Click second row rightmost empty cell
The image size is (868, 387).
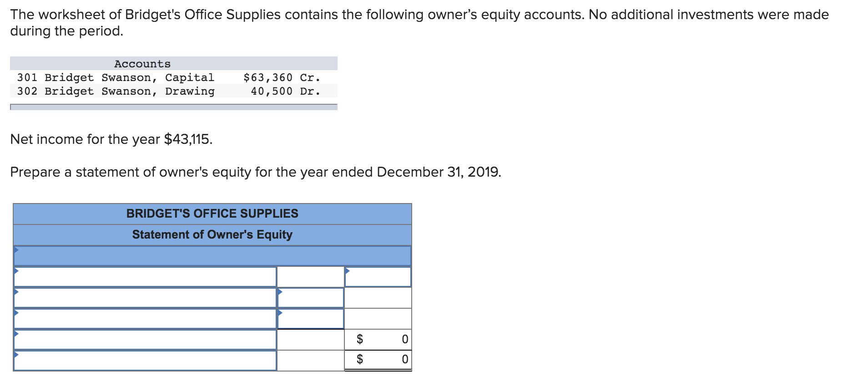pyautogui.click(x=378, y=298)
